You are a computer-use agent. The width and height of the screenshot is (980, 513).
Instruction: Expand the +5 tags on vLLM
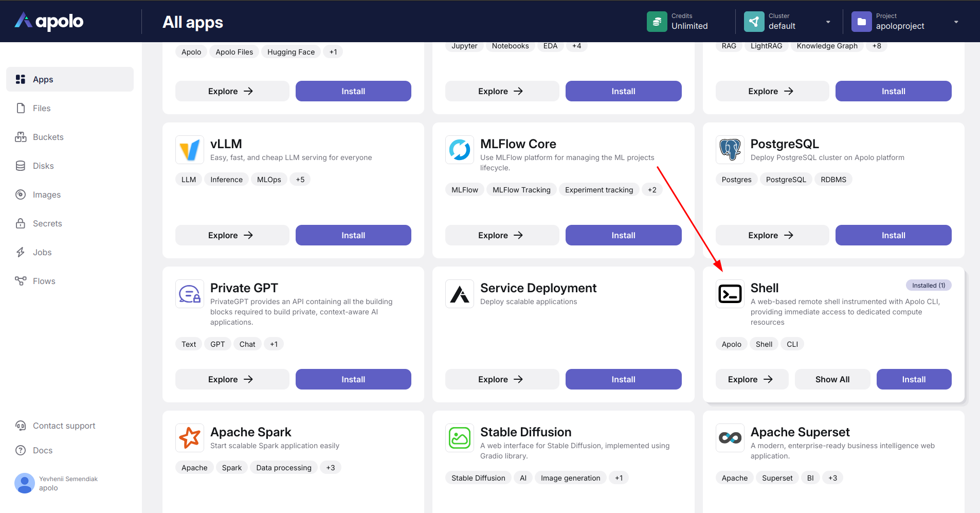point(300,180)
